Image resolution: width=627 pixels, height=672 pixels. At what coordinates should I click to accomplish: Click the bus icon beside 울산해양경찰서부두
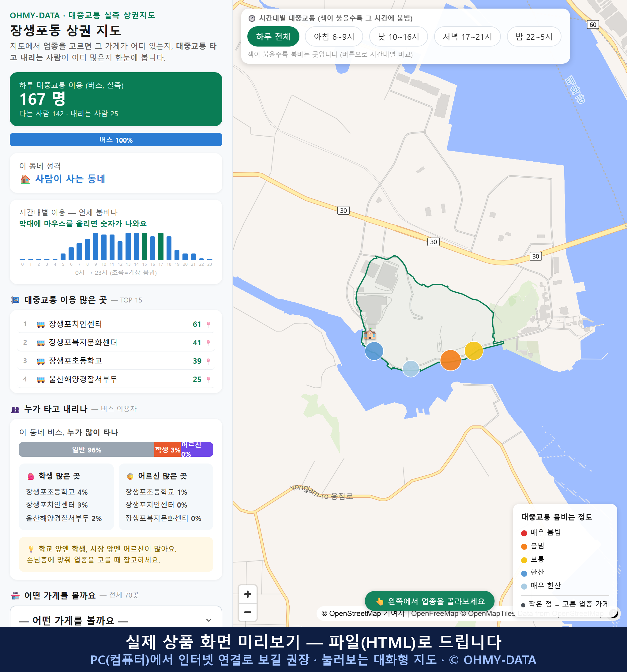tap(40, 380)
